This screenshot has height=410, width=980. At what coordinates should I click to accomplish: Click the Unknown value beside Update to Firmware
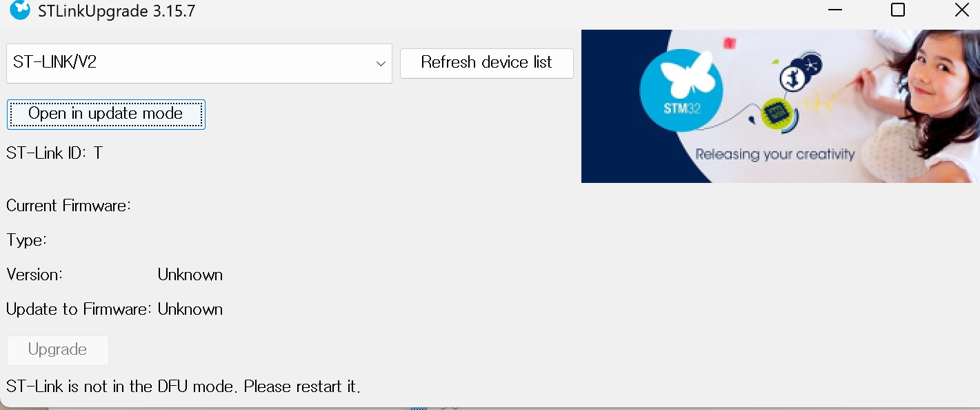pos(190,309)
